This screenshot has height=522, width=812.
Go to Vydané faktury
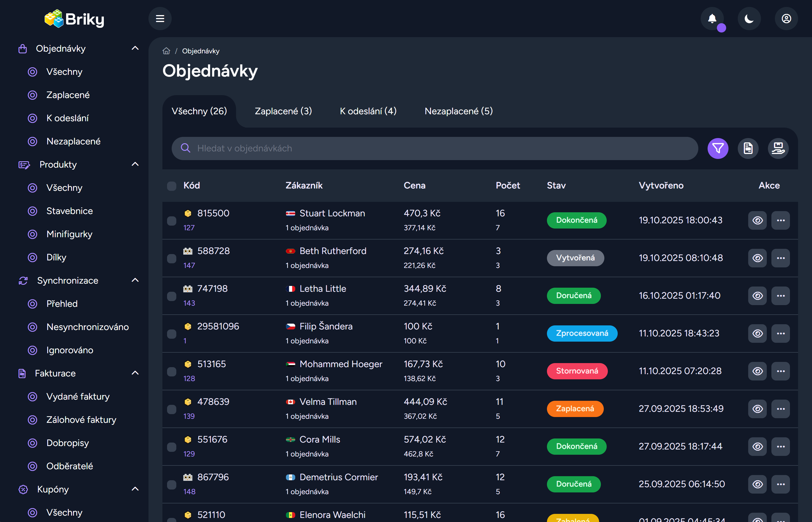coord(78,396)
